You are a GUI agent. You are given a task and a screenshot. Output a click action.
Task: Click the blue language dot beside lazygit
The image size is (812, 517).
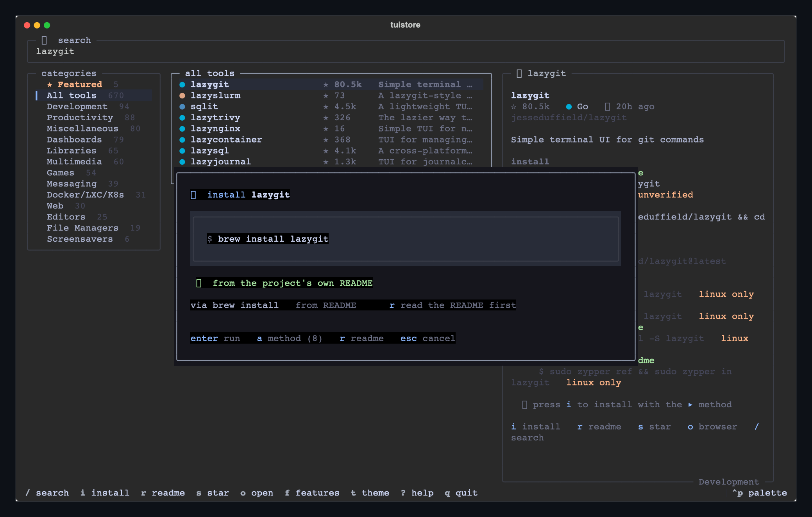tap(182, 84)
